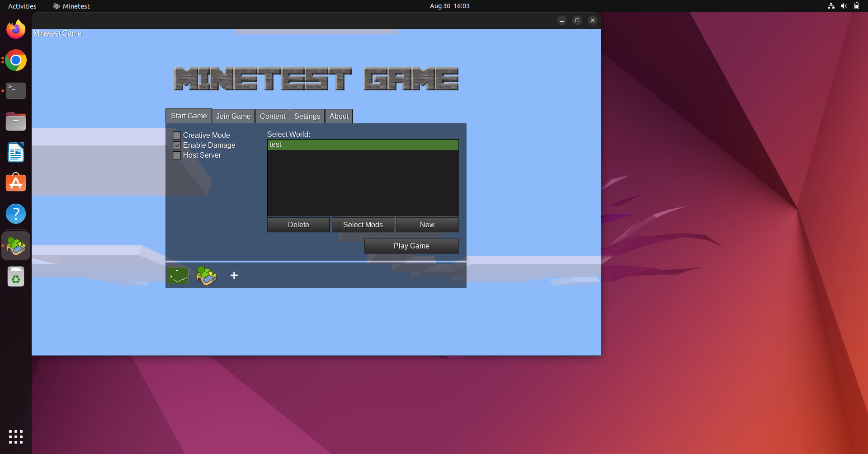Select the Development Test game icon
868x454 pixels.
pyautogui.click(x=177, y=275)
